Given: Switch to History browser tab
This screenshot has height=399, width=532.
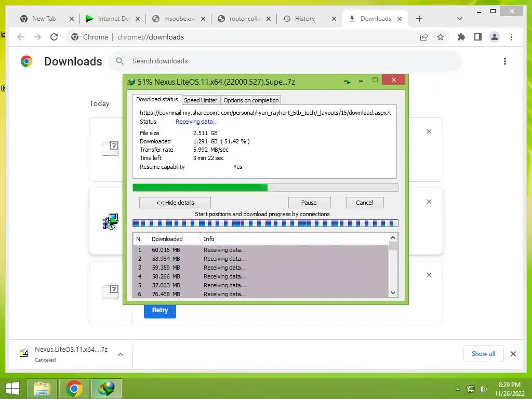Looking at the screenshot, I should pyautogui.click(x=304, y=19).
